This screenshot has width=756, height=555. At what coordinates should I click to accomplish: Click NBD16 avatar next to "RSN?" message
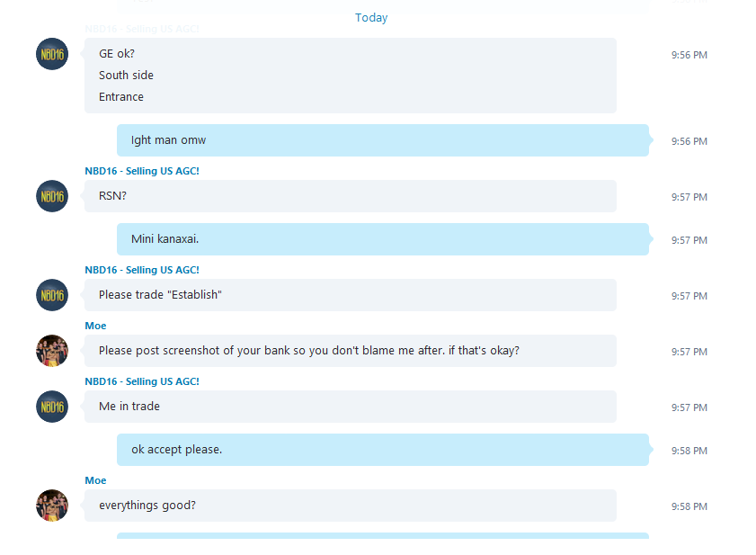(52, 196)
